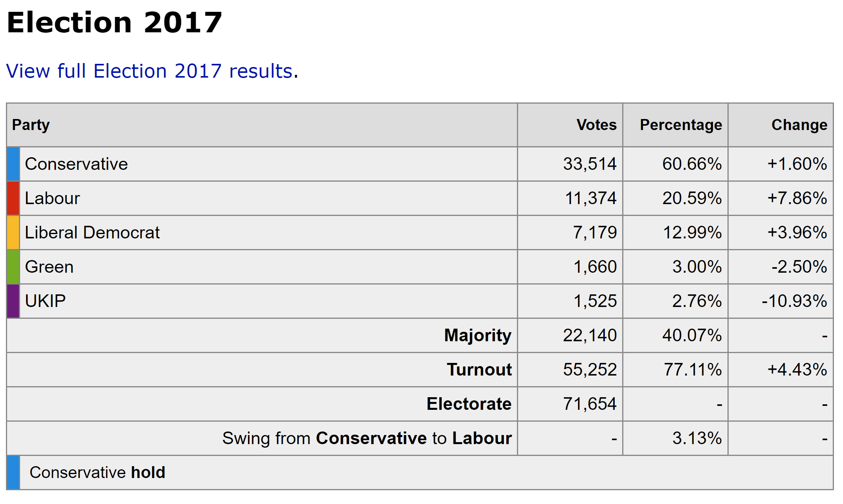Viewport: 843px width, 504px height.
Task: Click the Swing percentage value 3.13%
Action: click(697, 438)
